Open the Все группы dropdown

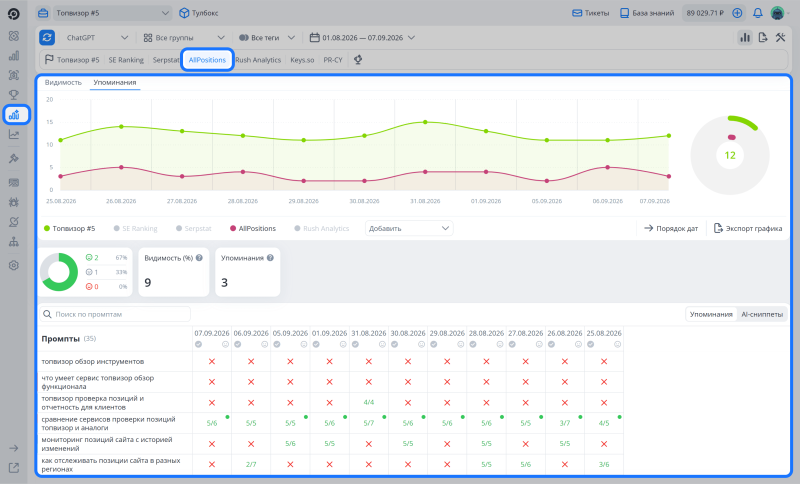coord(184,38)
